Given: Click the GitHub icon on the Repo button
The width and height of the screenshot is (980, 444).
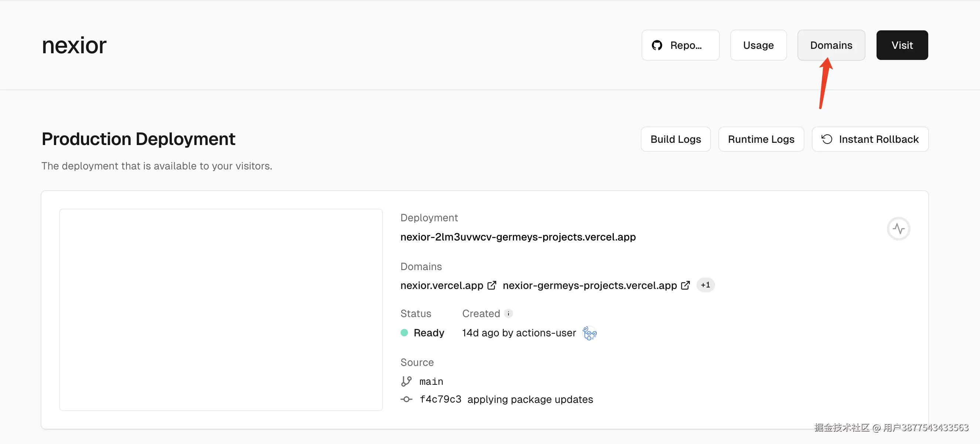Looking at the screenshot, I should tap(657, 45).
